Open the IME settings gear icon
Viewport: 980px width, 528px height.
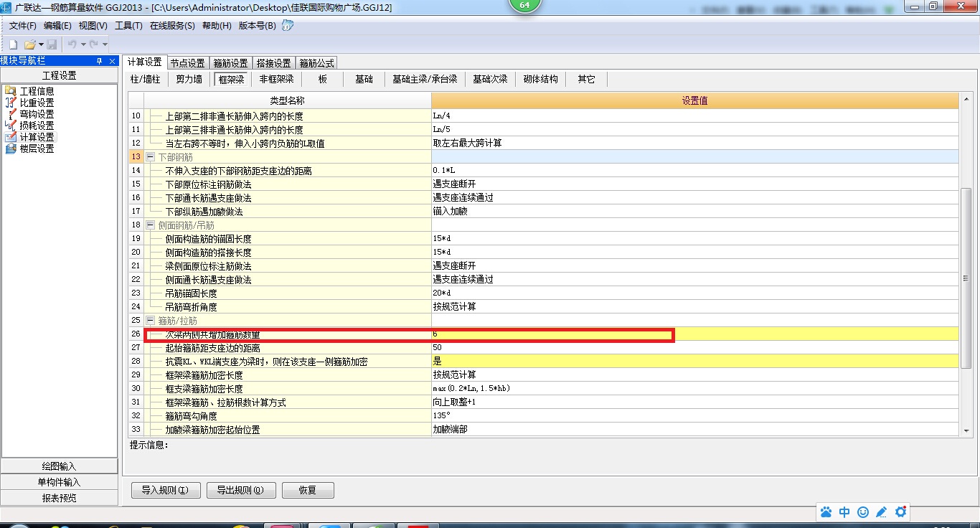tap(900, 512)
